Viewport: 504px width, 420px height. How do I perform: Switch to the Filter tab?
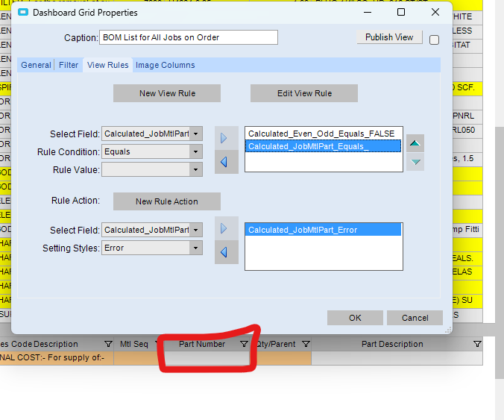pyautogui.click(x=69, y=65)
